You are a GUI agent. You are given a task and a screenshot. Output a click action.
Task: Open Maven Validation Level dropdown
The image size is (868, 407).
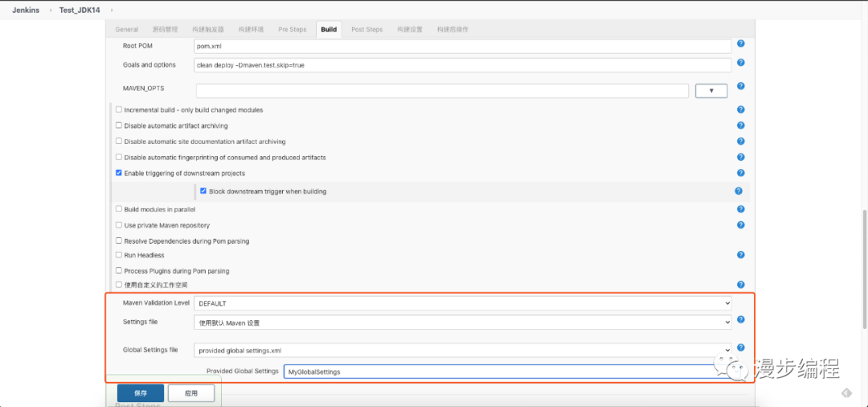click(x=463, y=303)
